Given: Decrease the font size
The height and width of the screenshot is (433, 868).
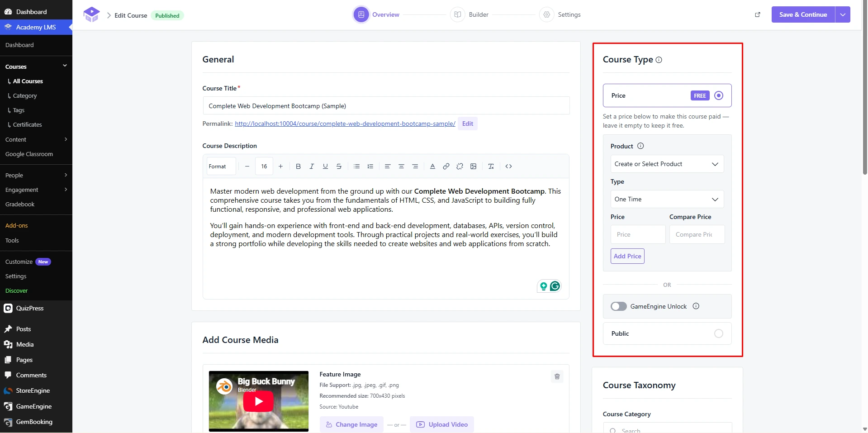Looking at the screenshot, I should pyautogui.click(x=247, y=167).
